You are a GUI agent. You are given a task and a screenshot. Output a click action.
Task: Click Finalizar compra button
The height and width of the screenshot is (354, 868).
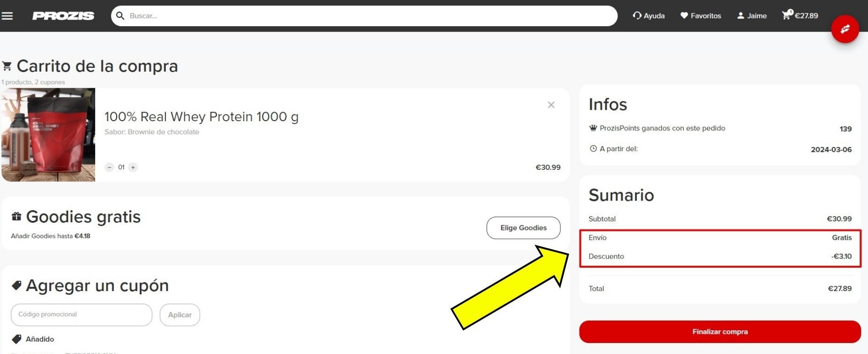pos(720,332)
